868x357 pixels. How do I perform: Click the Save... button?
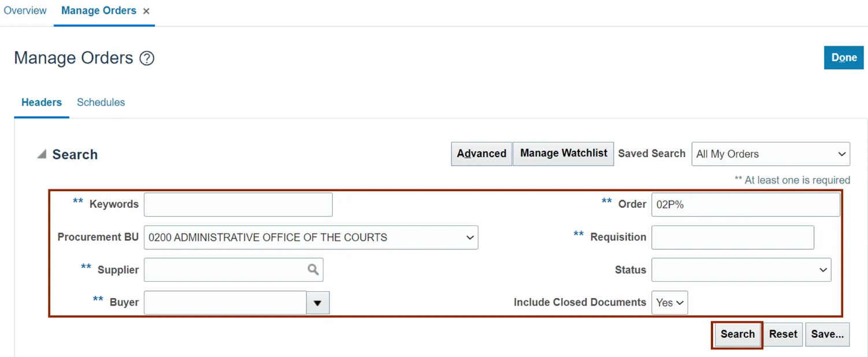[827, 334]
